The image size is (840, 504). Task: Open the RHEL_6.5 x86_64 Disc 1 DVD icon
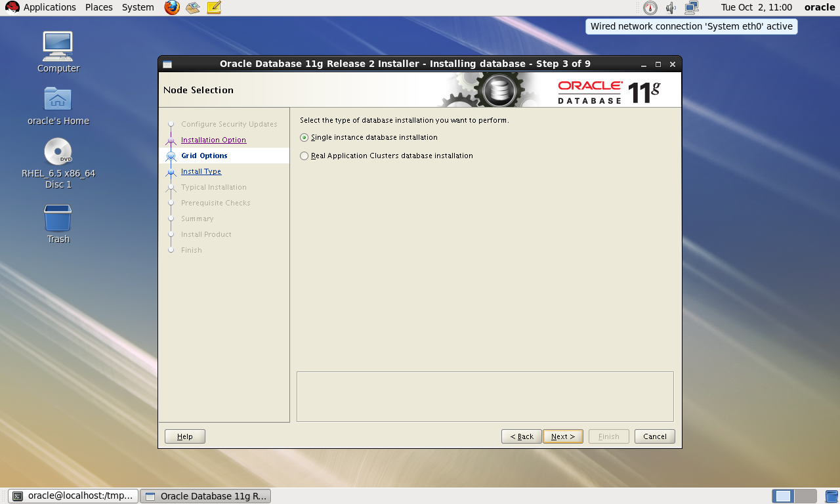(58, 163)
